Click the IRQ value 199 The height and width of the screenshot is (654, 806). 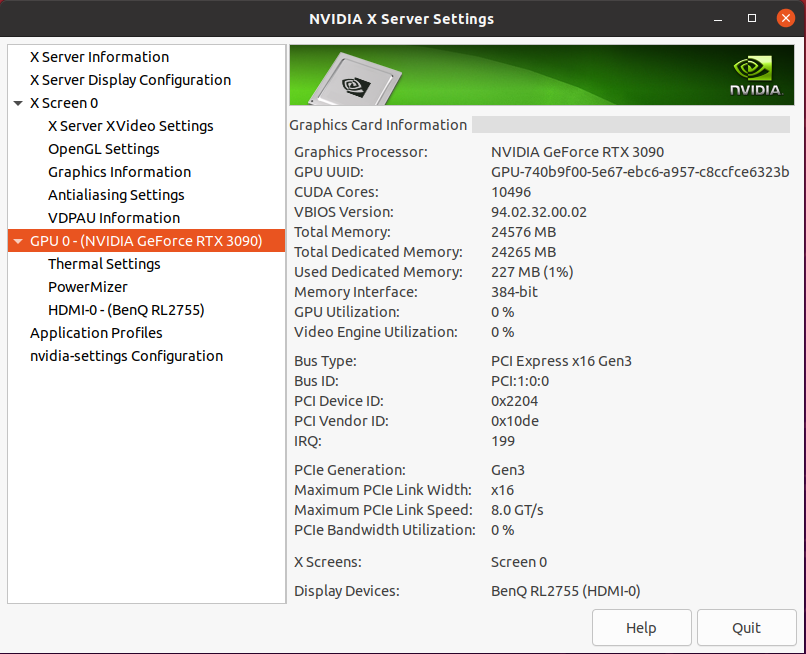pos(503,442)
